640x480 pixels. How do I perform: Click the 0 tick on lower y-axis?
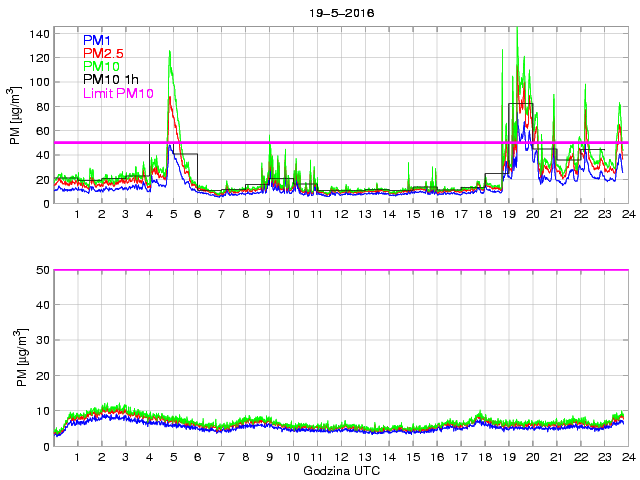point(46,446)
